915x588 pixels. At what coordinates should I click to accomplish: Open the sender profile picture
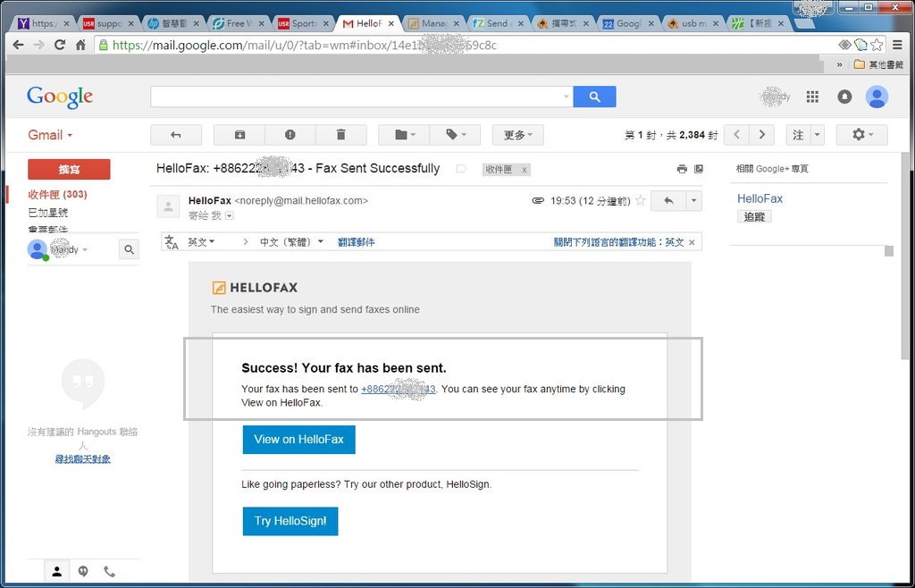pos(168,206)
